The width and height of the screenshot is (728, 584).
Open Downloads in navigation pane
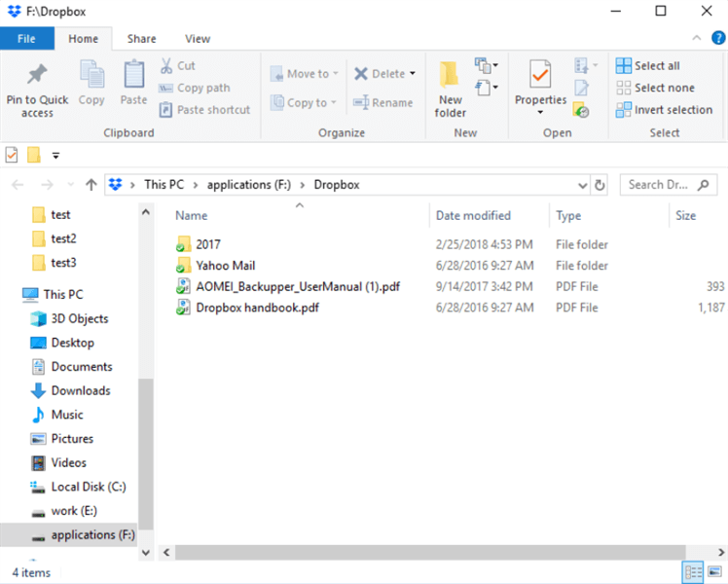pos(71,390)
